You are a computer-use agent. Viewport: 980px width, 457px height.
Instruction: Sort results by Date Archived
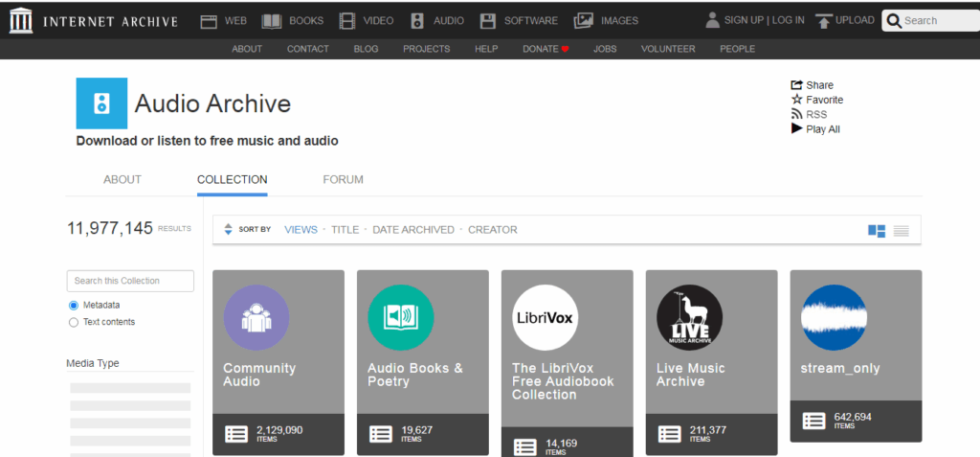(413, 230)
